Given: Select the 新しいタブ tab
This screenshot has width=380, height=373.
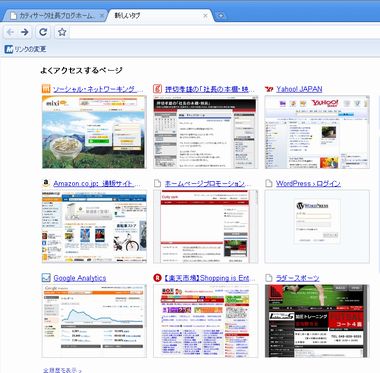Looking at the screenshot, I should click(159, 16).
